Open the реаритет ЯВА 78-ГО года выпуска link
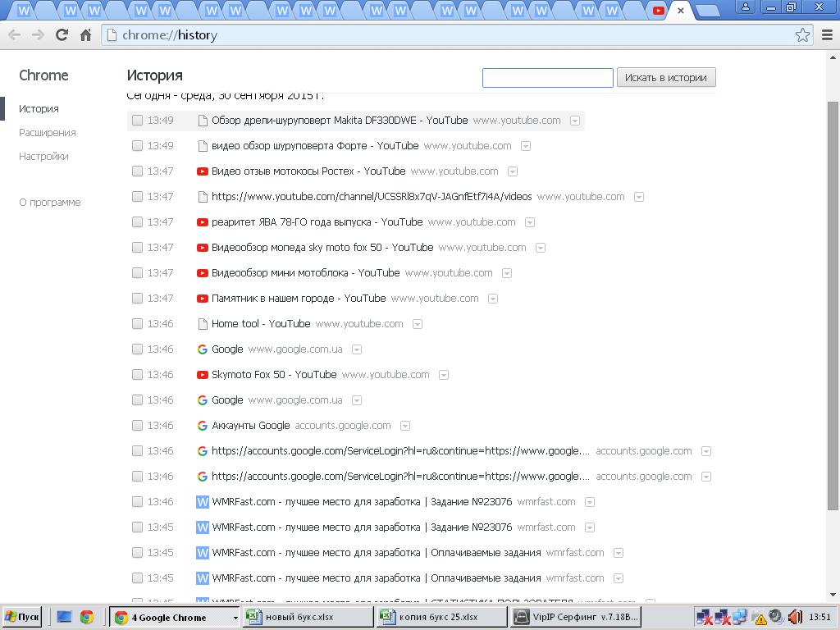840x630 pixels. (317, 222)
